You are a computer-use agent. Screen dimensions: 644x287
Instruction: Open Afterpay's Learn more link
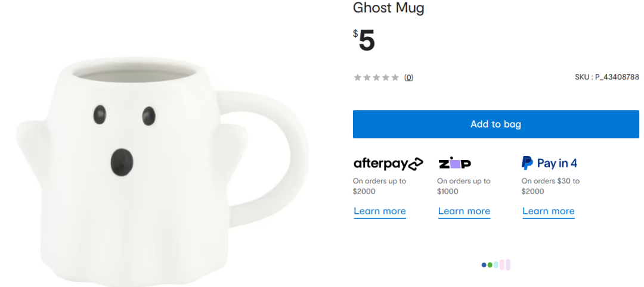coord(380,211)
